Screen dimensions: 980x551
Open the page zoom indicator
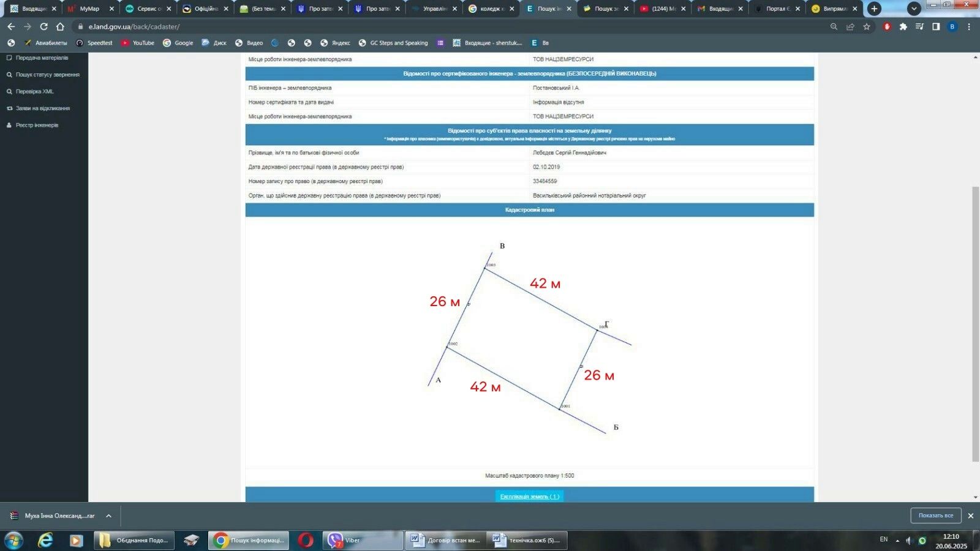click(834, 27)
